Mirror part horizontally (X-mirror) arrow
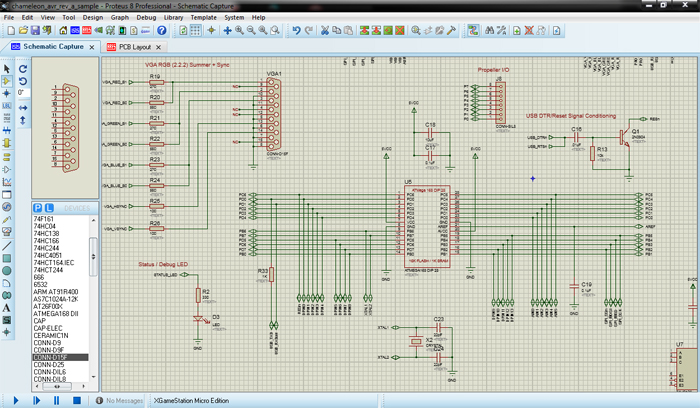Viewport: 700px width, 408px height. tap(23, 108)
